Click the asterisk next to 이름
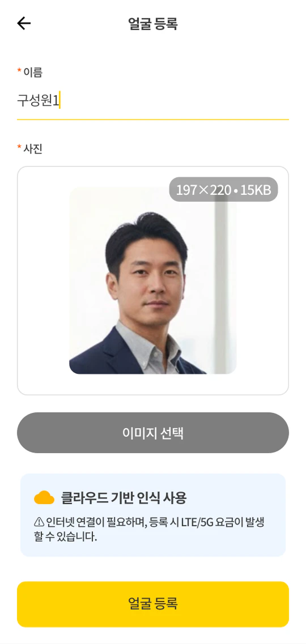The height and width of the screenshot is (644, 306). 19,71
